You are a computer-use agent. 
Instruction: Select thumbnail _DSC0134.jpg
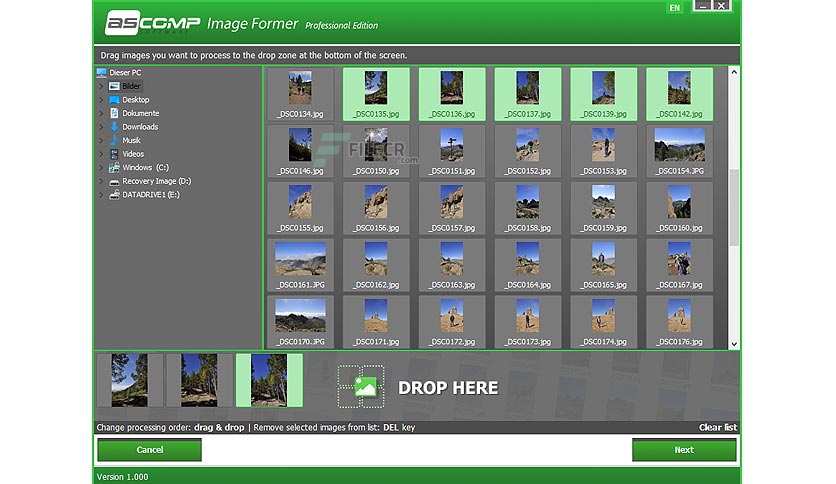(301, 94)
